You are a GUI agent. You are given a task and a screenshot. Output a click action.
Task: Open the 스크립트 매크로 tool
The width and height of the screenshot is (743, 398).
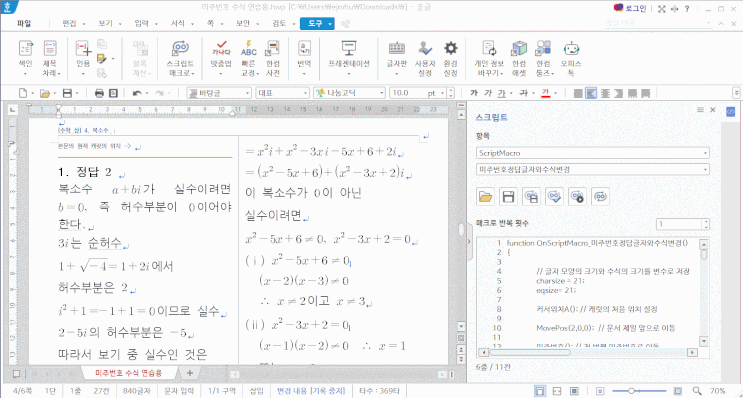[x=181, y=58]
